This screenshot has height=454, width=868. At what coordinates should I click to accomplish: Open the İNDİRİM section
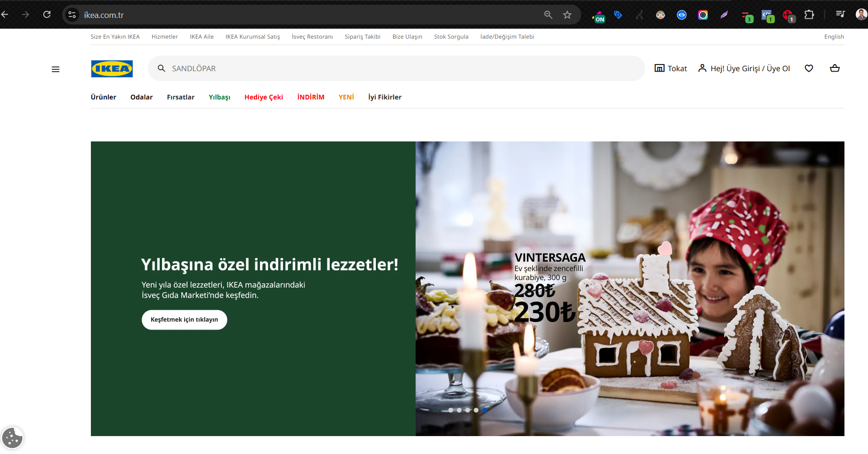tap(311, 97)
